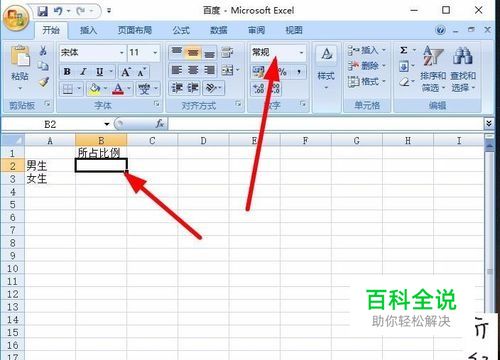Click the Paste clipboard icon

20,55
